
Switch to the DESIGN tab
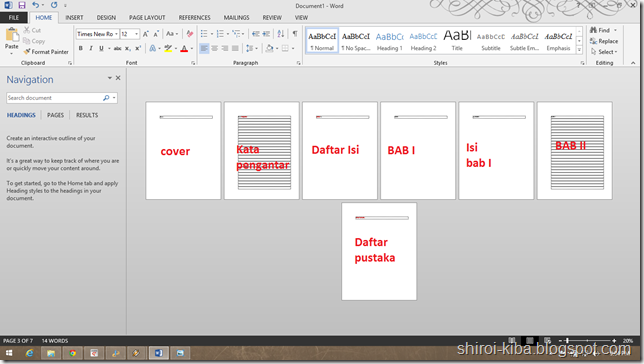pyautogui.click(x=106, y=18)
